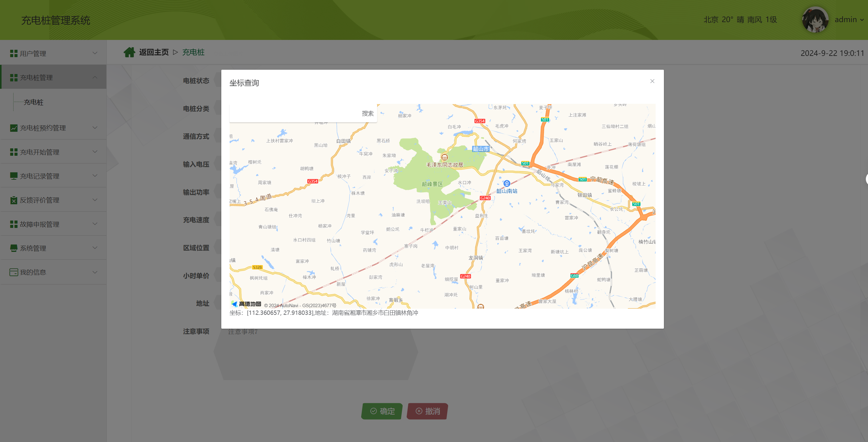868x442 pixels.
Task: Click the 银田镇 label on the map
Action: (x=585, y=195)
